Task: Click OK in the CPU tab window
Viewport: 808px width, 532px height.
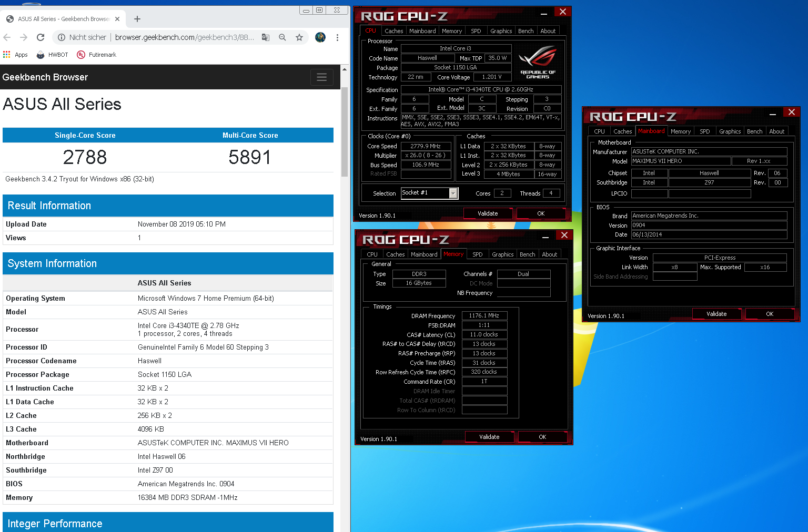Action: (541, 213)
